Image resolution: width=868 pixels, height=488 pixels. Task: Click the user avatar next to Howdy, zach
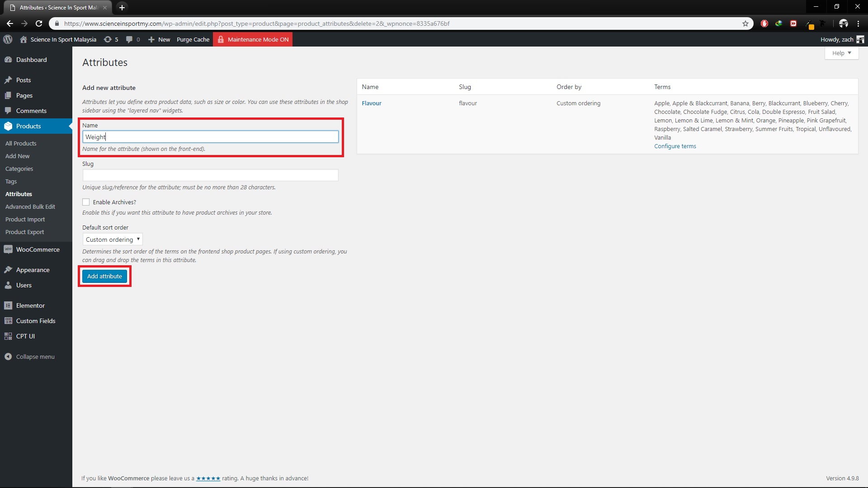pos(860,39)
